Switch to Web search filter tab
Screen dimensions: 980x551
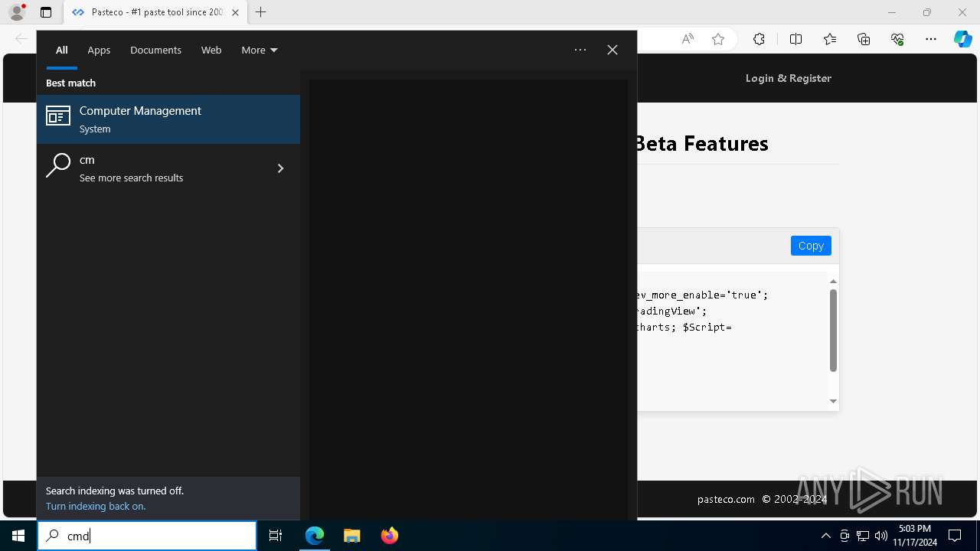pyautogui.click(x=211, y=50)
